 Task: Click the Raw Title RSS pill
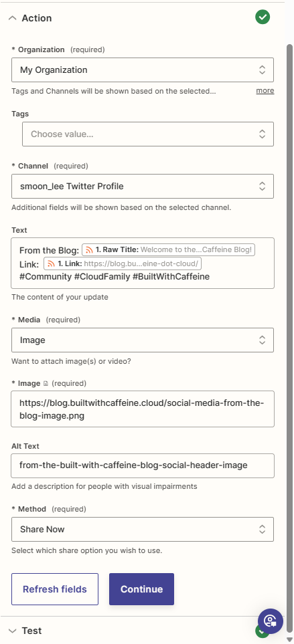point(168,249)
